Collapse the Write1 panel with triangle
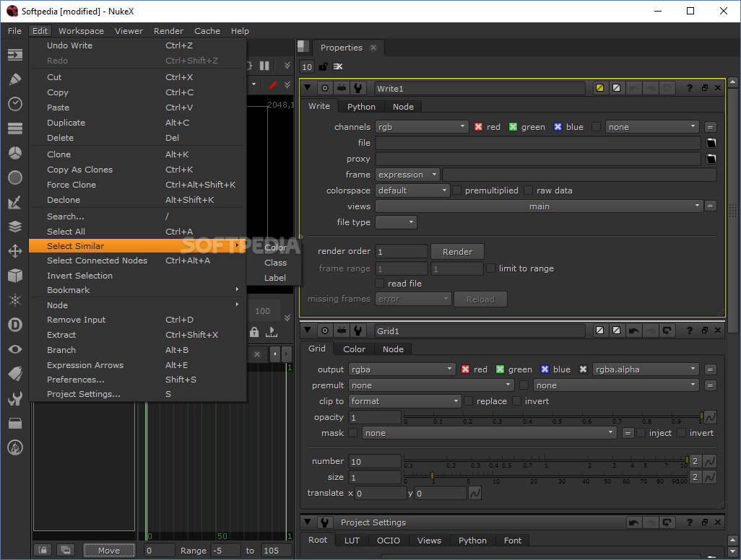This screenshot has height=560, width=741. [x=308, y=88]
